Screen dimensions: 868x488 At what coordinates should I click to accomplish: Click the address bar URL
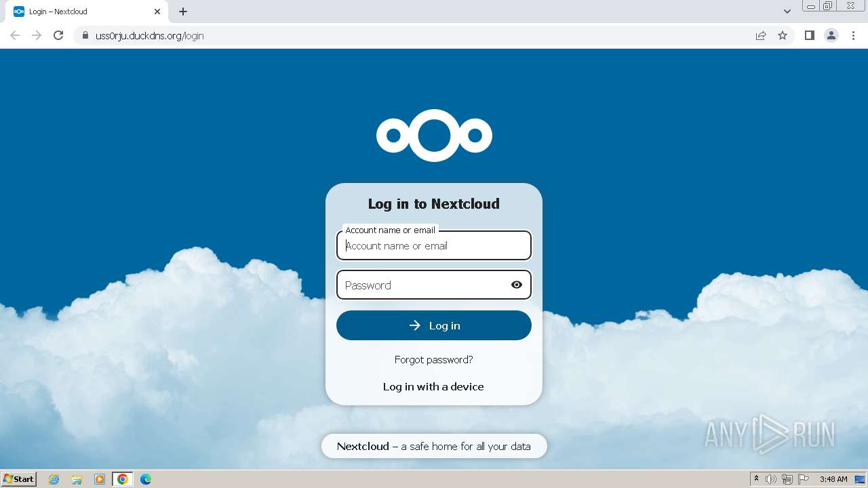150,36
